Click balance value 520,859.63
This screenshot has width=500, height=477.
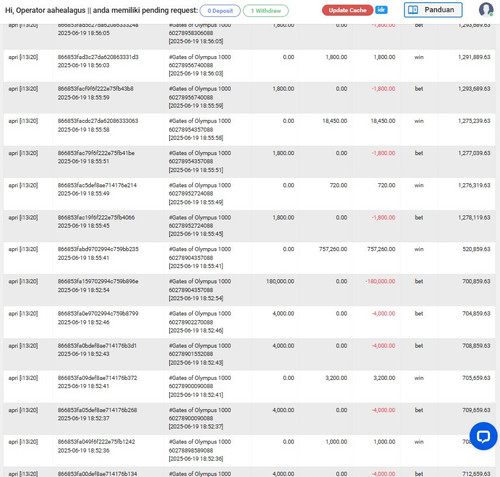pyautogui.click(x=476, y=249)
